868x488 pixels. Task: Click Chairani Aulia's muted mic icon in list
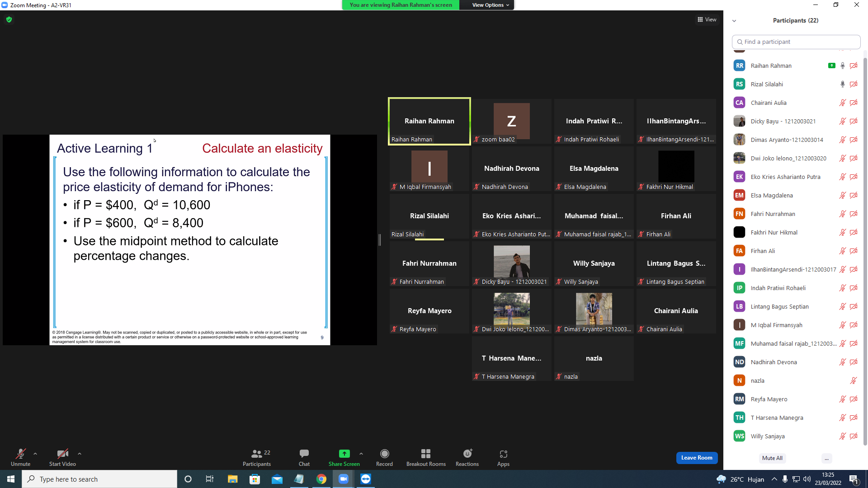tap(843, 103)
